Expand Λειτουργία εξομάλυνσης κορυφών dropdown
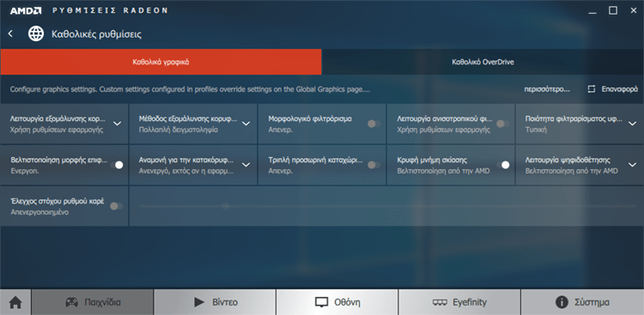Image resolution: width=644 pixels, height=315 pixels. pyautogui.click(x=117, y=124)
